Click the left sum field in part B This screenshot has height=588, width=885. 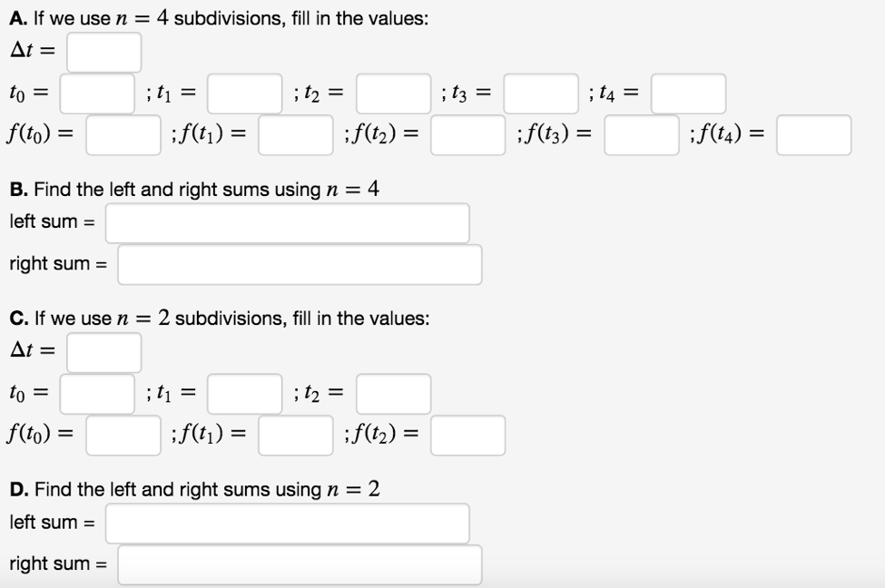tap(288, 222)
